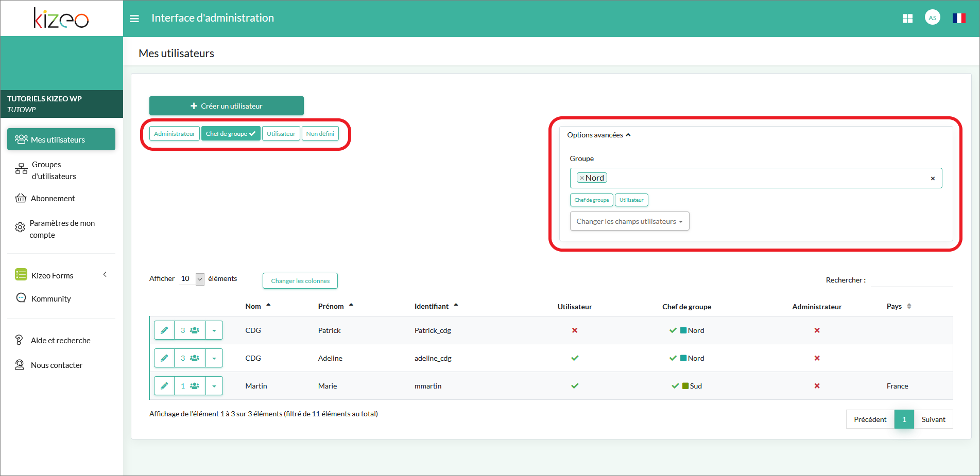Click the olive Sud swatch in Marie's row
The image size is (980, 476).
(685, 386)
